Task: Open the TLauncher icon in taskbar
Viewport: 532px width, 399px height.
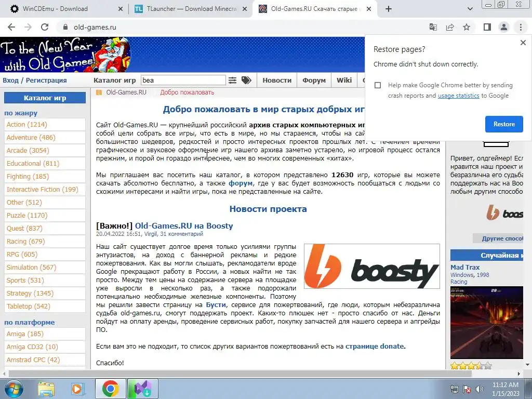Action: click(142, 389)
